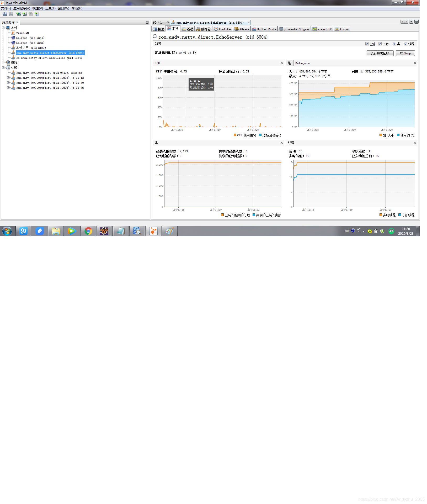Screen dimensions: 427x504
Task: Close the 类 classes chart panel
Action: [x=282, y=143]
